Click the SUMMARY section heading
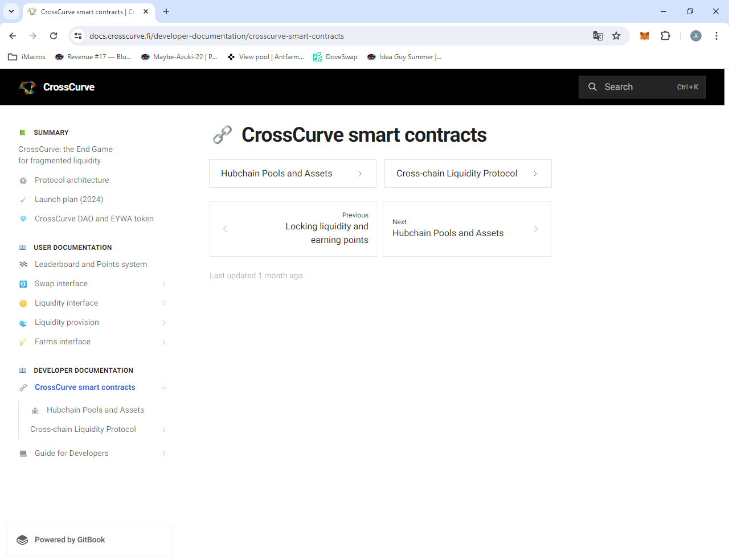 pyautogui.click(x=51, y=133)
